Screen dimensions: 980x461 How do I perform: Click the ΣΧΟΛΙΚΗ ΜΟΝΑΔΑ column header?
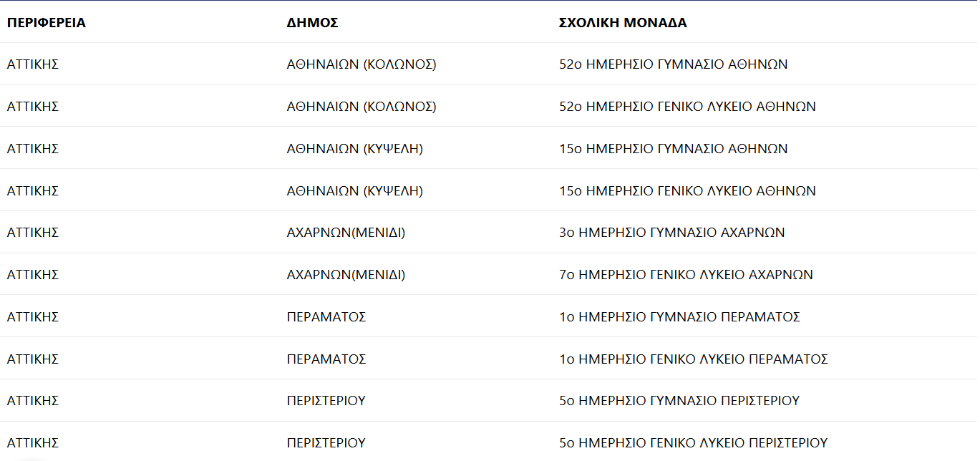tap(622, 23)
